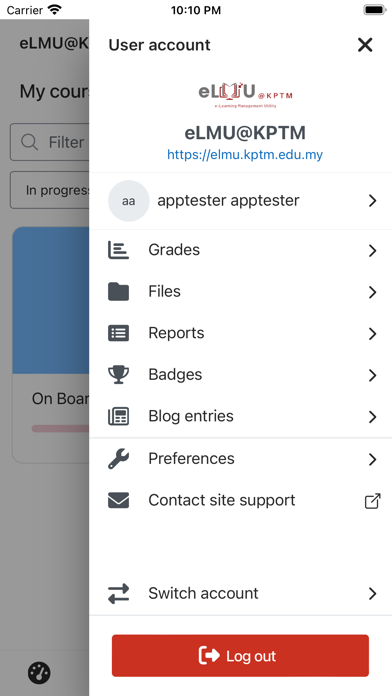Expand the apptester apptester profile chevron
Viewport: 392px width, 696px height.
[x=372, y=201]
